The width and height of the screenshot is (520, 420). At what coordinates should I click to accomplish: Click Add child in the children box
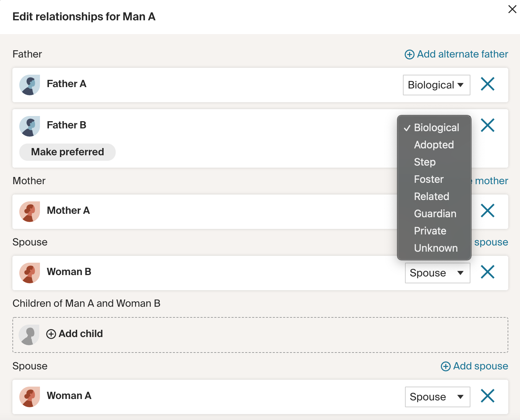[75, 334]
